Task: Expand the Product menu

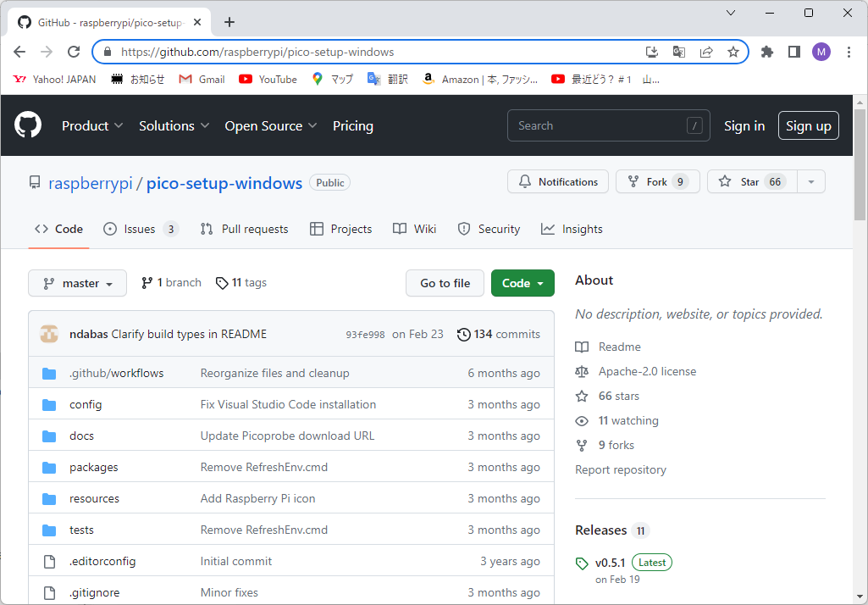Action: pos(92,125)
